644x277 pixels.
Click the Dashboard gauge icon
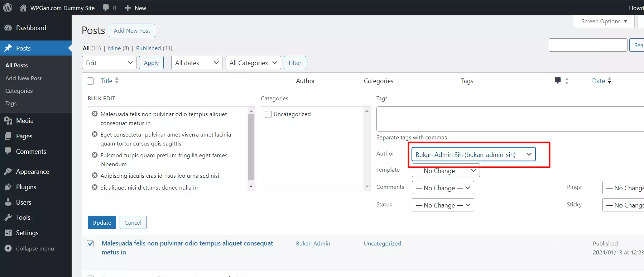(8, 28)
